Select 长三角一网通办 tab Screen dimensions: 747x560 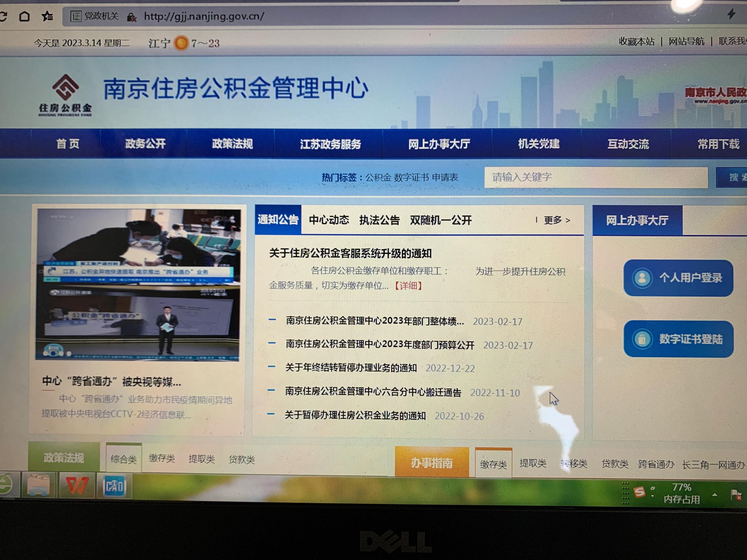click(714, 465)
